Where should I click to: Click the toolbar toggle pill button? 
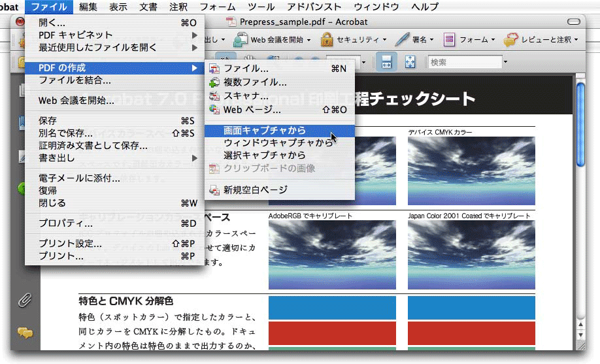coord(574,22)
